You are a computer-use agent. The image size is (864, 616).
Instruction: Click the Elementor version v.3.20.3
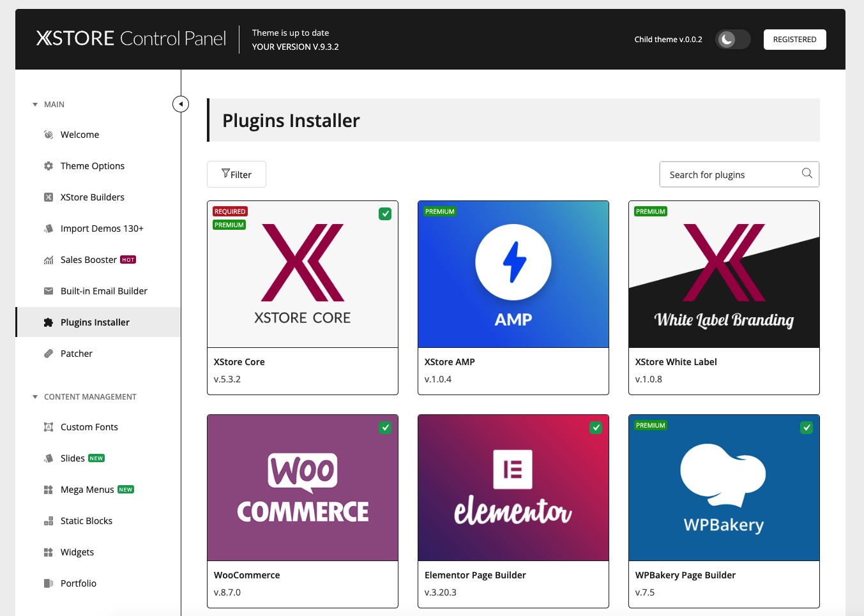(441, 592)
